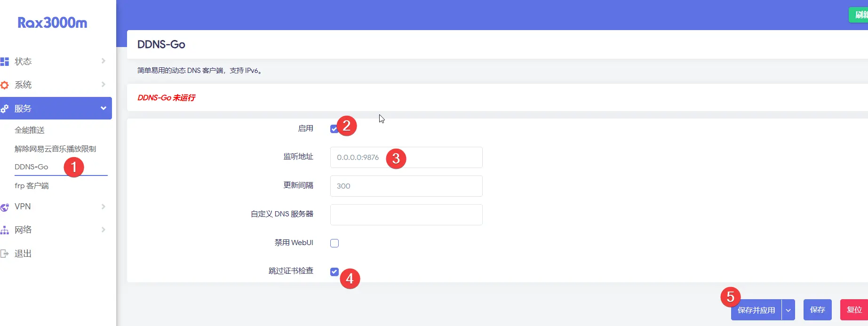Expand the 状态 menu chevron
Viewport: 868px width, 326px height.
[104, 61]
